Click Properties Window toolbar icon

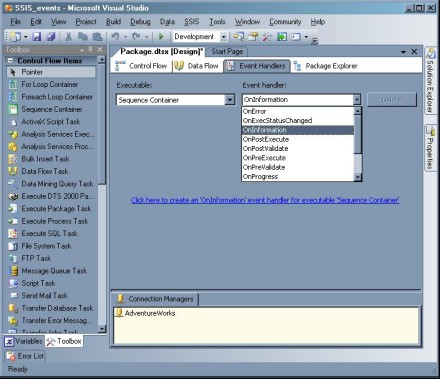[x=253, y=37]
